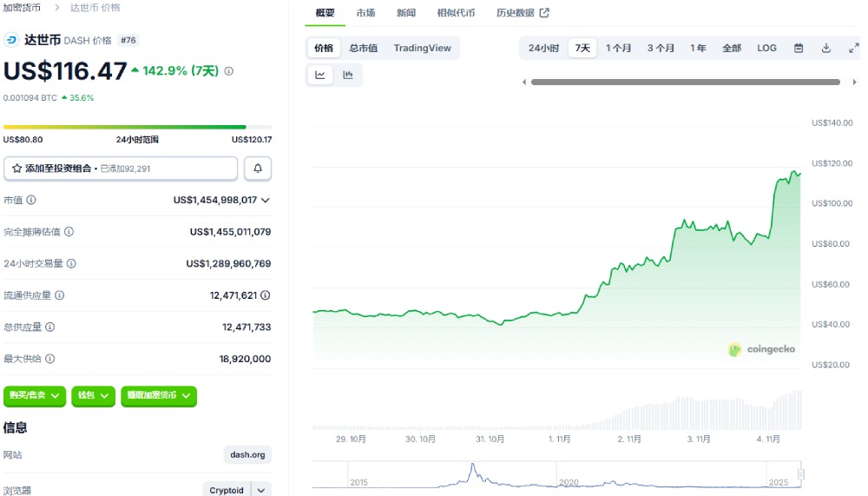
Task: Open the 新闻 tab
Action: click(x=405, y=13)
